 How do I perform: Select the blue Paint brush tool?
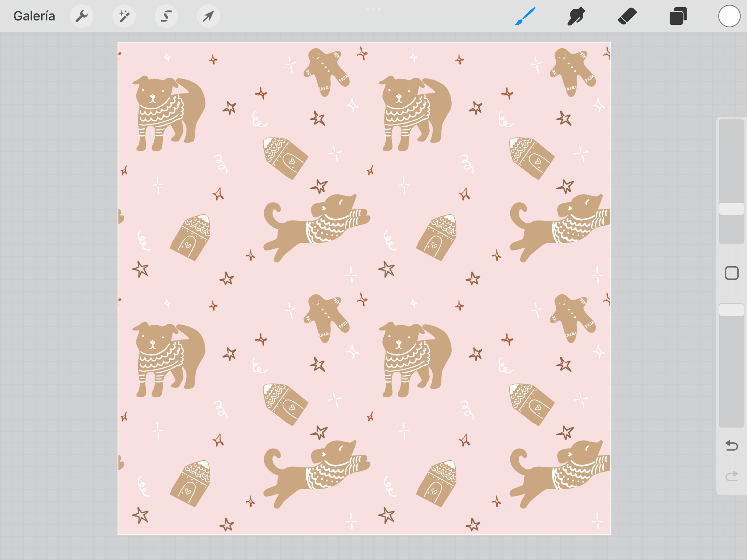(525, 16)
